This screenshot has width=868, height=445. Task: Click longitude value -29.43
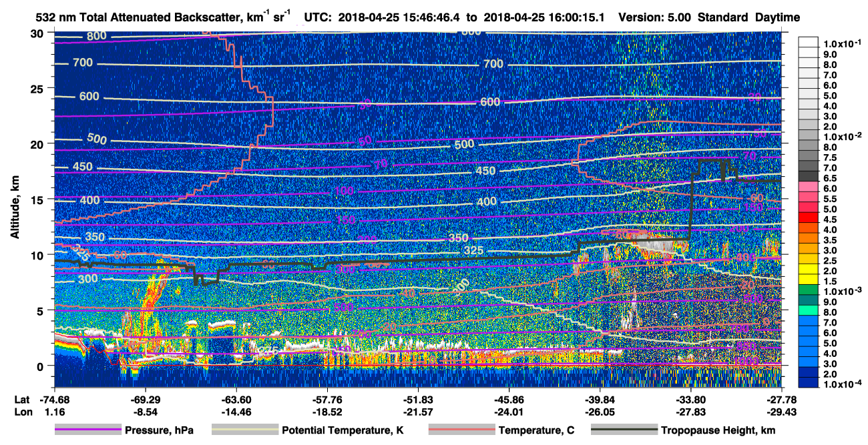(782, 412)
